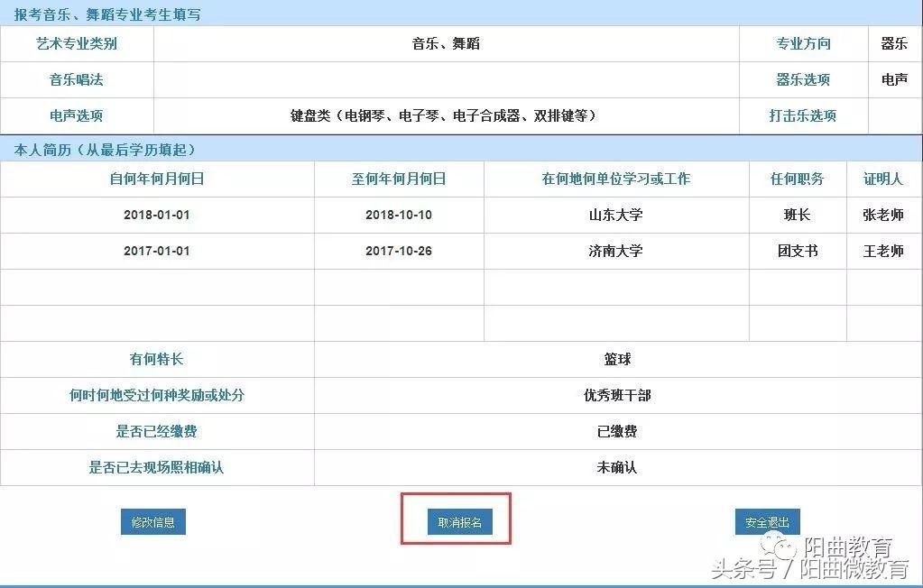Click the 艺术专业类别 value 音乐、舞蹈
The width and height of the screenshot is (923, 588).
tap(446, 43)
